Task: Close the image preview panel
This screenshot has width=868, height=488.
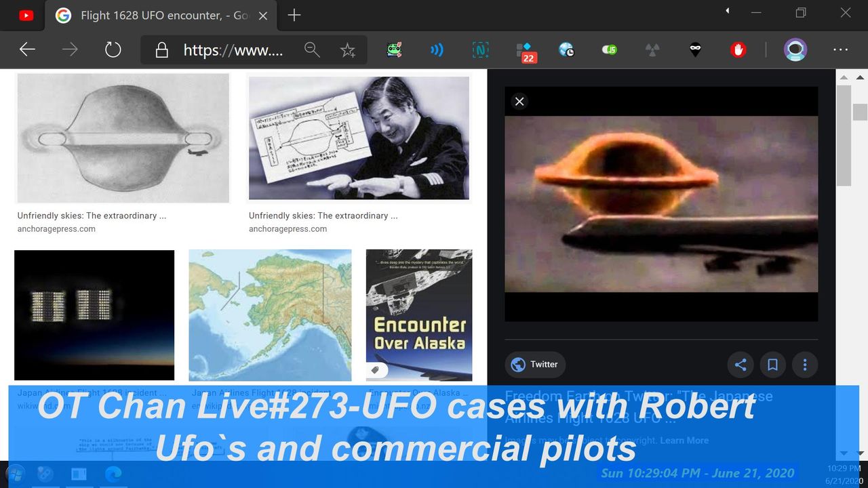Action: tap(519, 102)
